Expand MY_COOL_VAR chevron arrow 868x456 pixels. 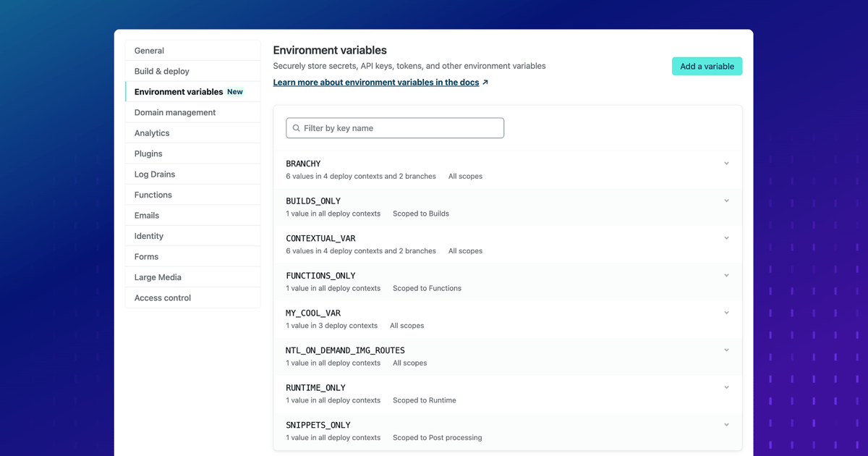pyautogui.click(x=726, y=313)
